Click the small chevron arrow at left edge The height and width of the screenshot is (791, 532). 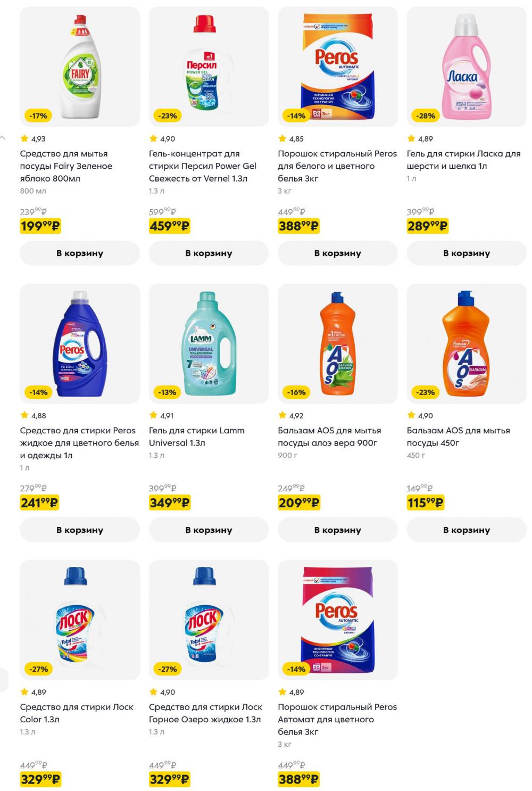3,138
